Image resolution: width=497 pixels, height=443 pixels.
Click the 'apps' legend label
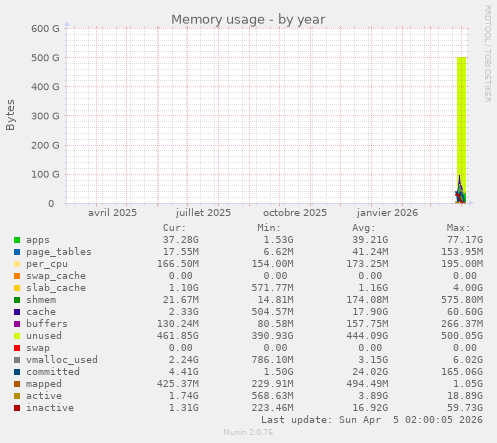[38, 240]
